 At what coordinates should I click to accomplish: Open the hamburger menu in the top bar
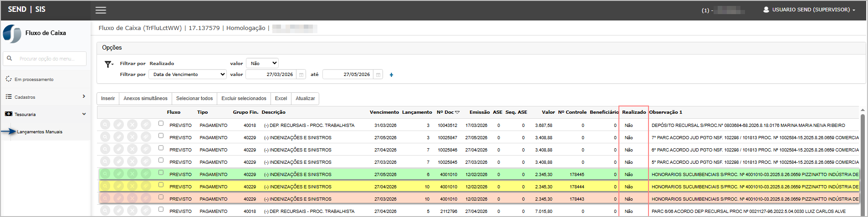[101, 10]
